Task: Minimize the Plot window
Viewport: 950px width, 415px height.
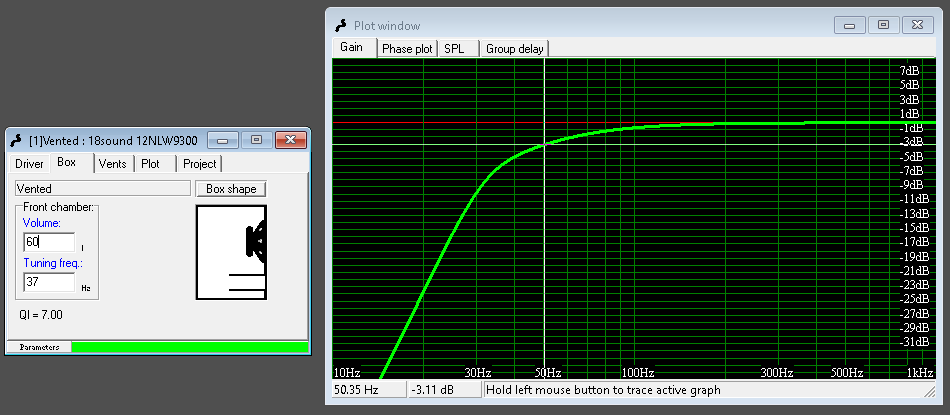Action: [853, 25]
